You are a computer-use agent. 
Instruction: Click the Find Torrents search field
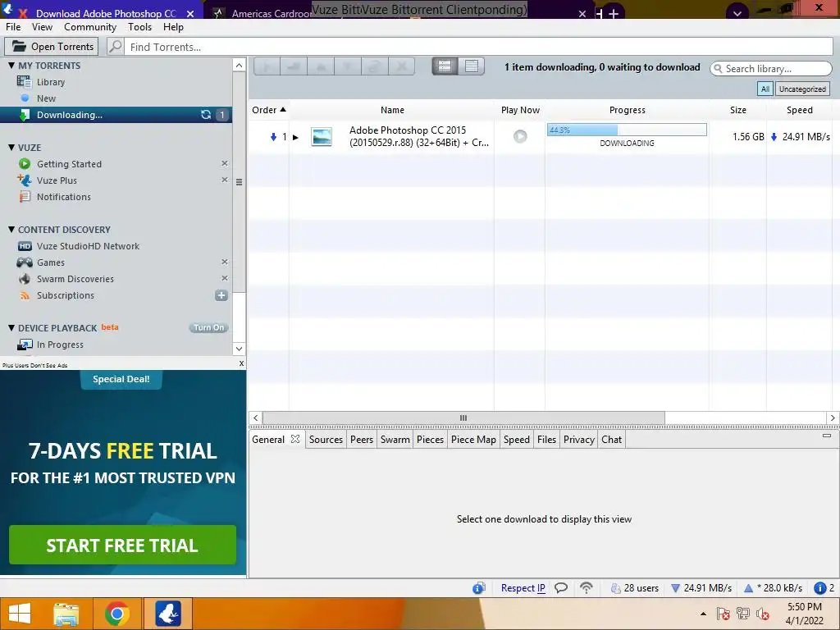click(x=480, y=47)
